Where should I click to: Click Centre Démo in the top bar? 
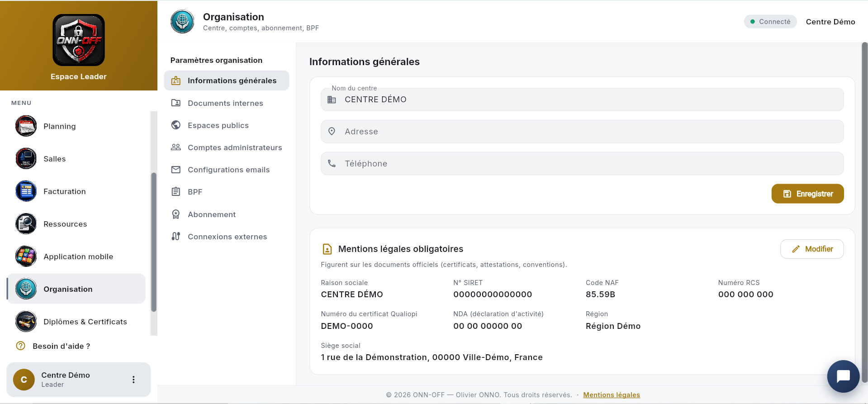830,22
